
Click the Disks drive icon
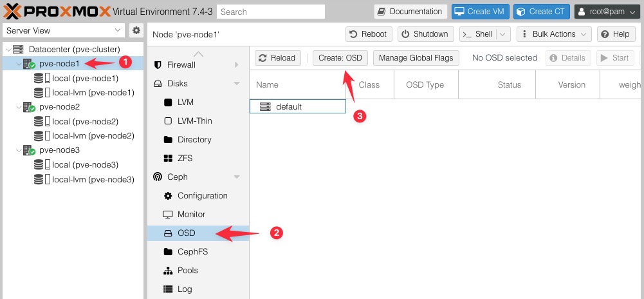coord(158,84)
